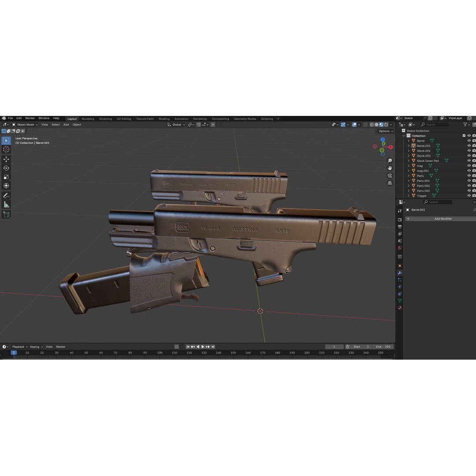Open the Material properties tab icon
The height and width of the screenshot is (476, 476).
[x=400, y=308]
